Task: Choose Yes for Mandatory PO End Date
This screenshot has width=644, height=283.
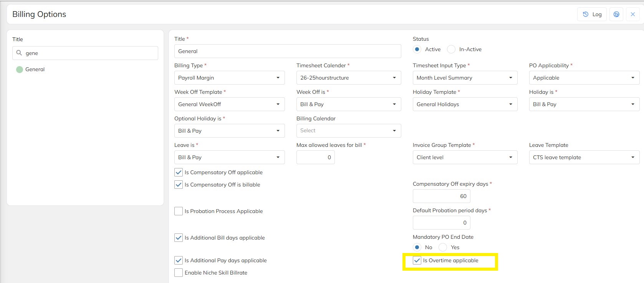Action: click(443, 247)
